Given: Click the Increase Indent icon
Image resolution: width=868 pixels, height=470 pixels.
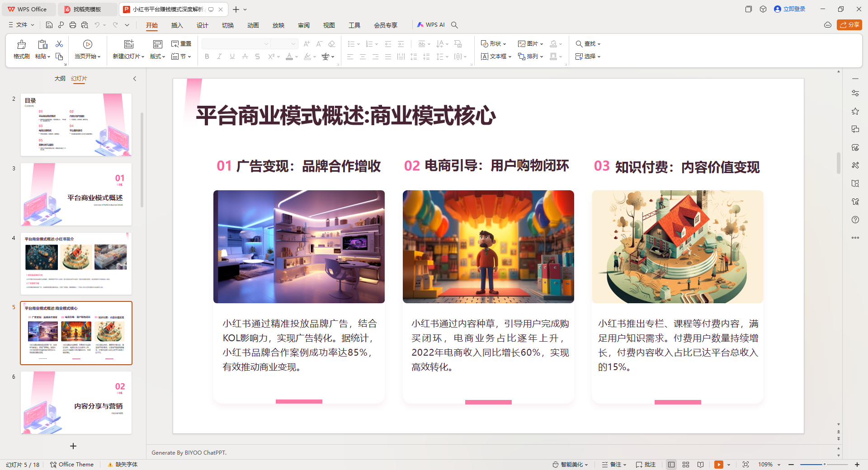Looking at the screenshot, I should pos(401,44).
